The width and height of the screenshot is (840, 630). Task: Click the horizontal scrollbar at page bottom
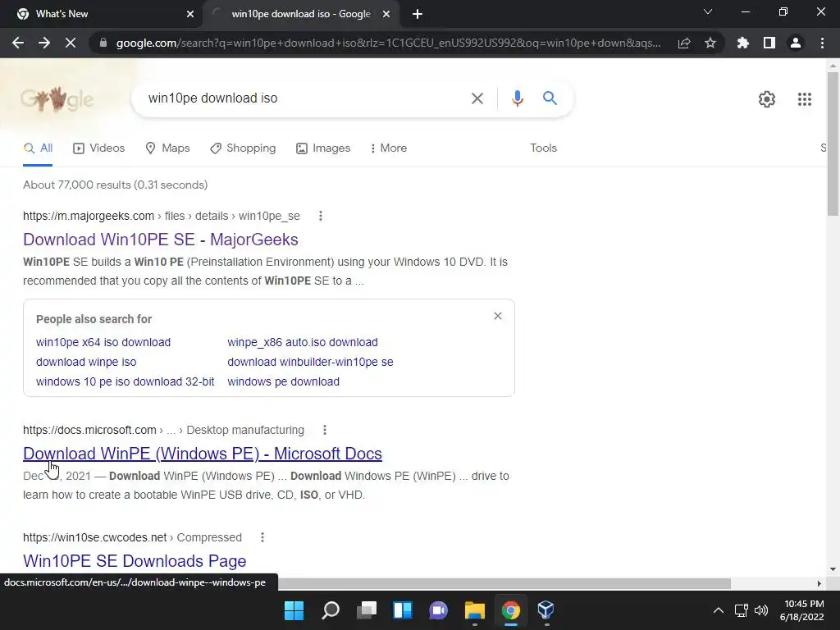coord(504,583)
